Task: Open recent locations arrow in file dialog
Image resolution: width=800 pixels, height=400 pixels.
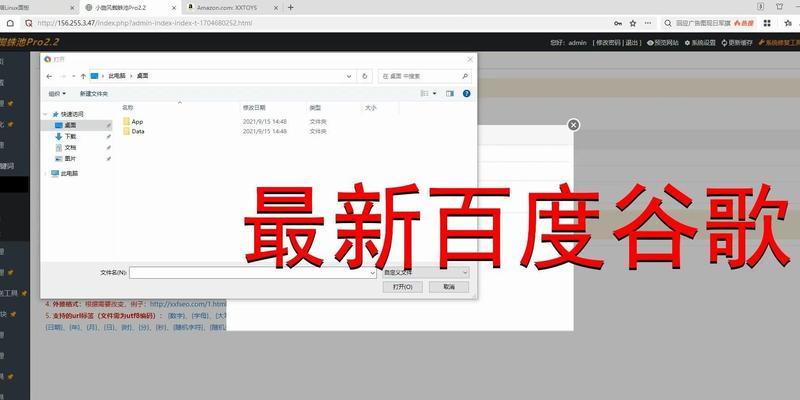Action: tap(74, 76)
